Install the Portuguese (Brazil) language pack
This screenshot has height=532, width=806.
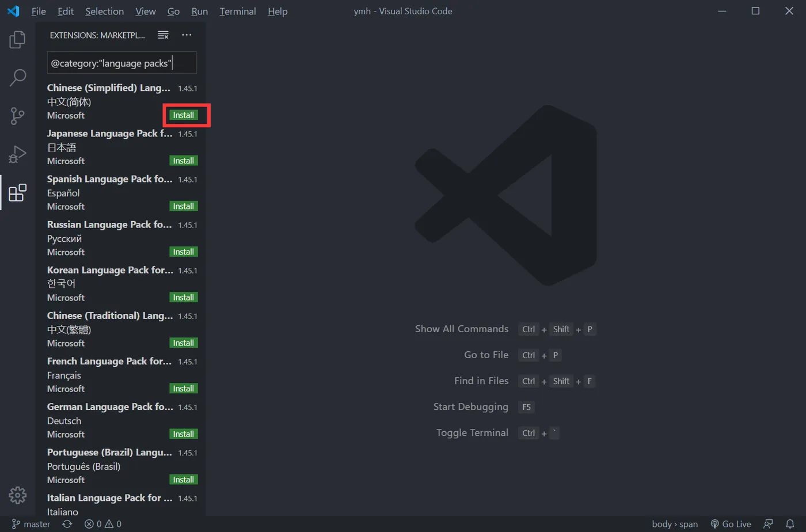coord(184,480)
